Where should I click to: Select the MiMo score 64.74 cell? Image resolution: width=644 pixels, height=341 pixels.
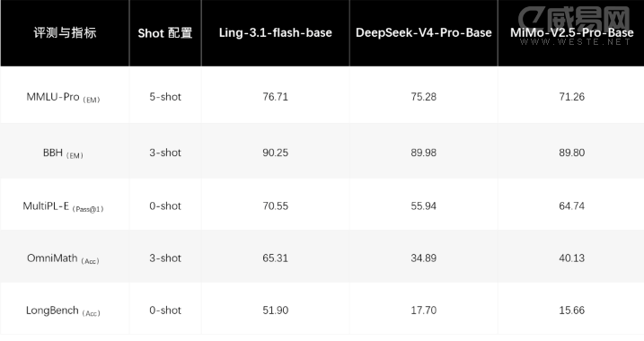(x=572, y=206)
